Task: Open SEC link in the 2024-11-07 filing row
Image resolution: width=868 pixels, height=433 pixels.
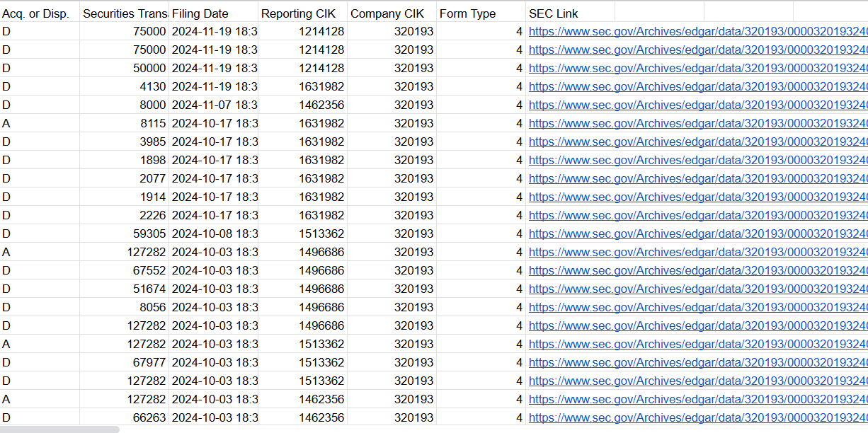Action: click(x=697, y=105)
